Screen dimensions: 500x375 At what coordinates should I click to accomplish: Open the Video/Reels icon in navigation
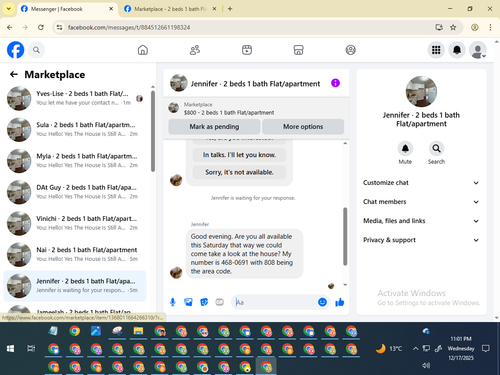(x=247, y=50)
